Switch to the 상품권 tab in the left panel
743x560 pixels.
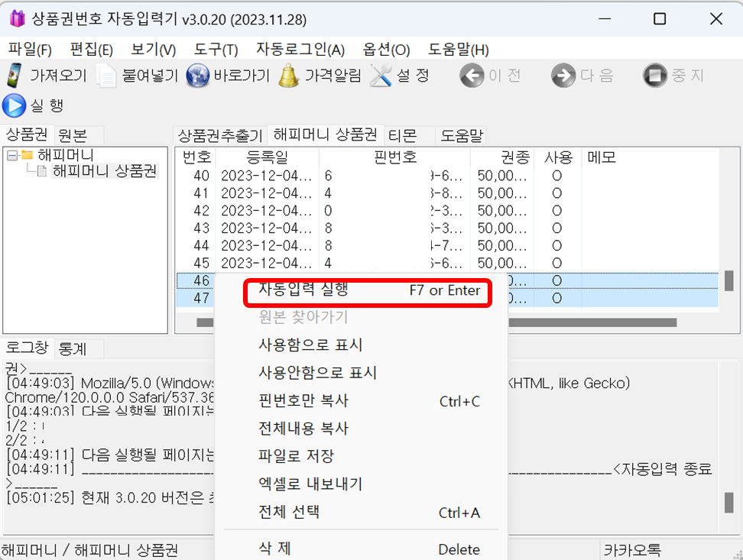click(27, 134)
